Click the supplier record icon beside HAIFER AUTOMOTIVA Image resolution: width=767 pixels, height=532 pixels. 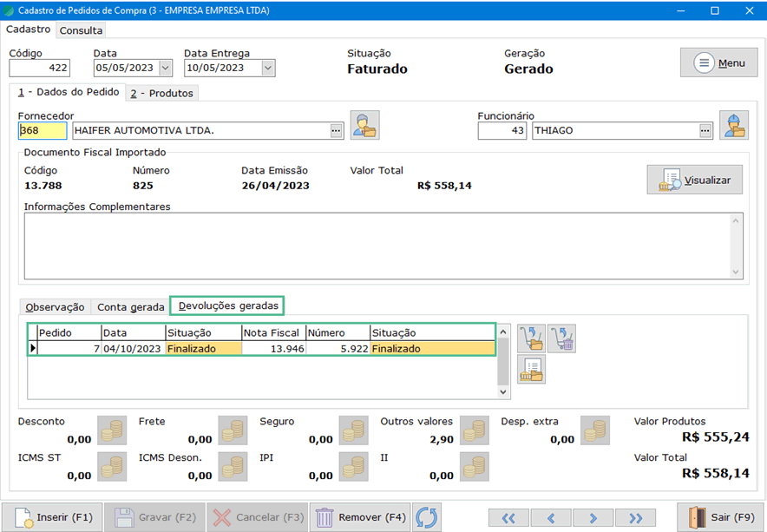(x=364, y=126)
